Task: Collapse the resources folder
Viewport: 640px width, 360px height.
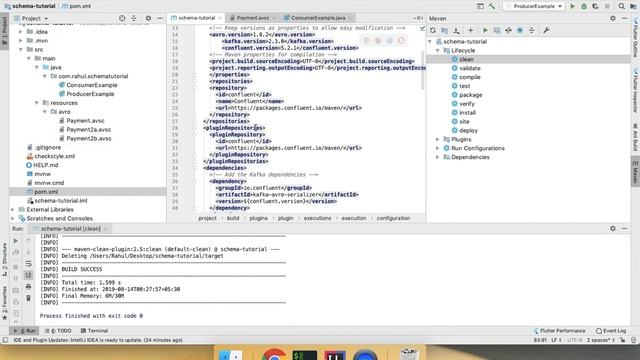Action: pos(37,103)
